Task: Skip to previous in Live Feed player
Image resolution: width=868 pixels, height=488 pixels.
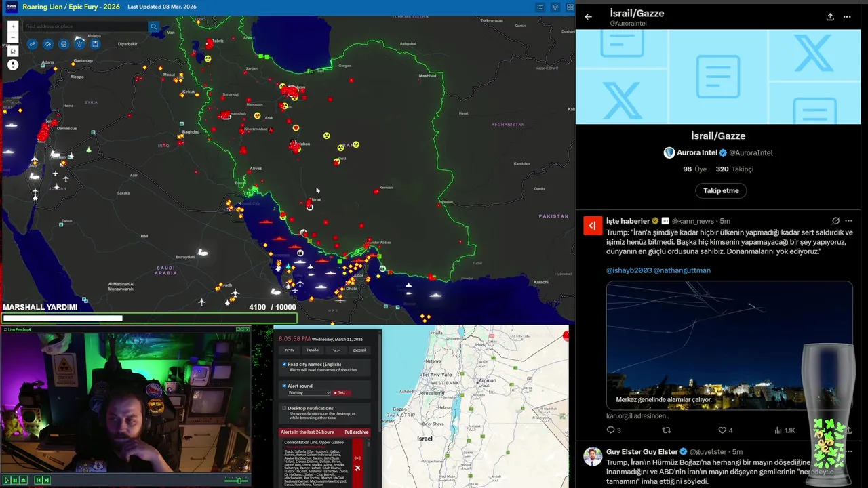Action: coord(39,480)
